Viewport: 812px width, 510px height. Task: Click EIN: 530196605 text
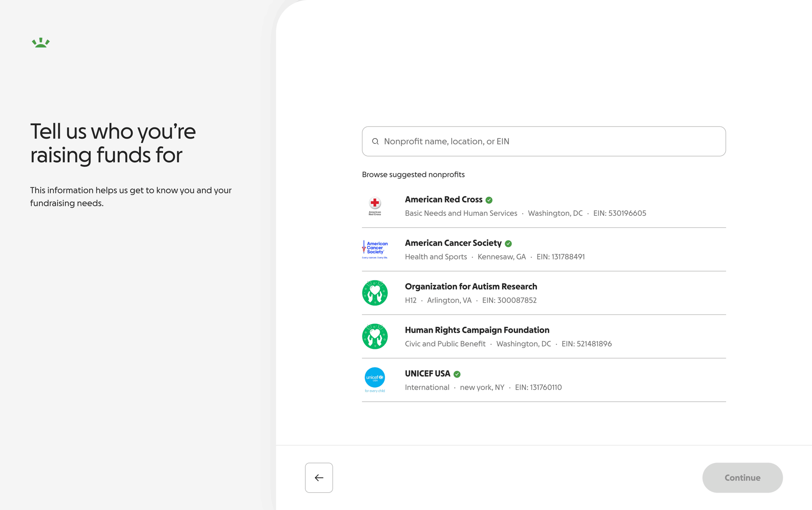620,213
